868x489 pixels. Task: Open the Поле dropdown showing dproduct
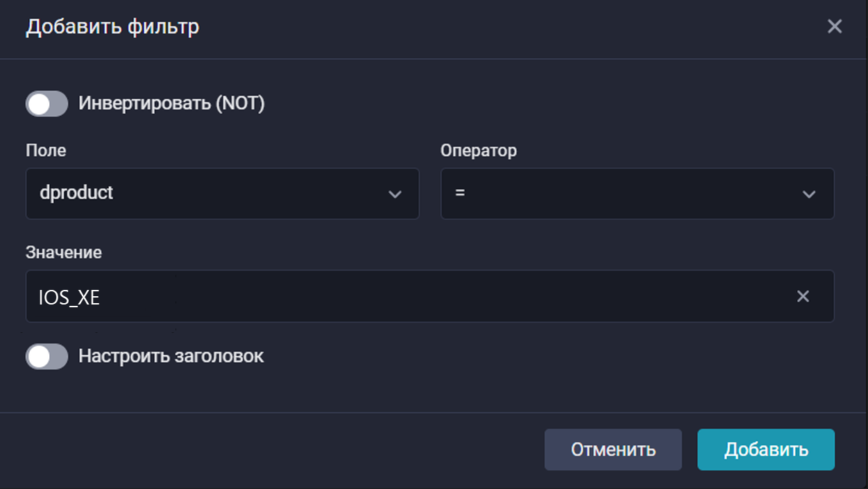[x=222, y=194]
